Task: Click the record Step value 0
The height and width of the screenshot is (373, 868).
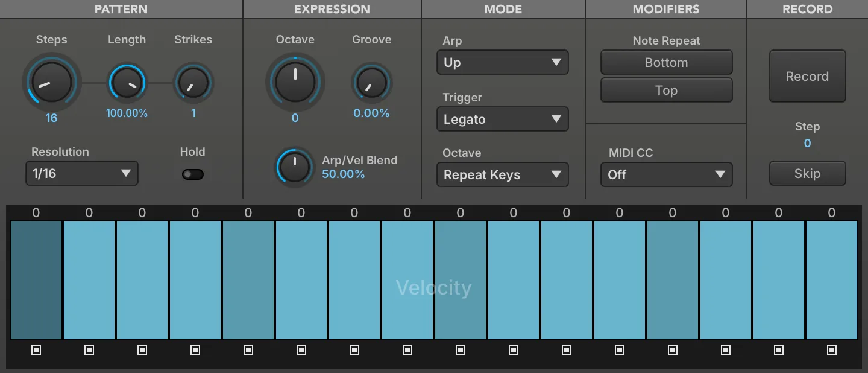Action: click(x=808, y=143)
